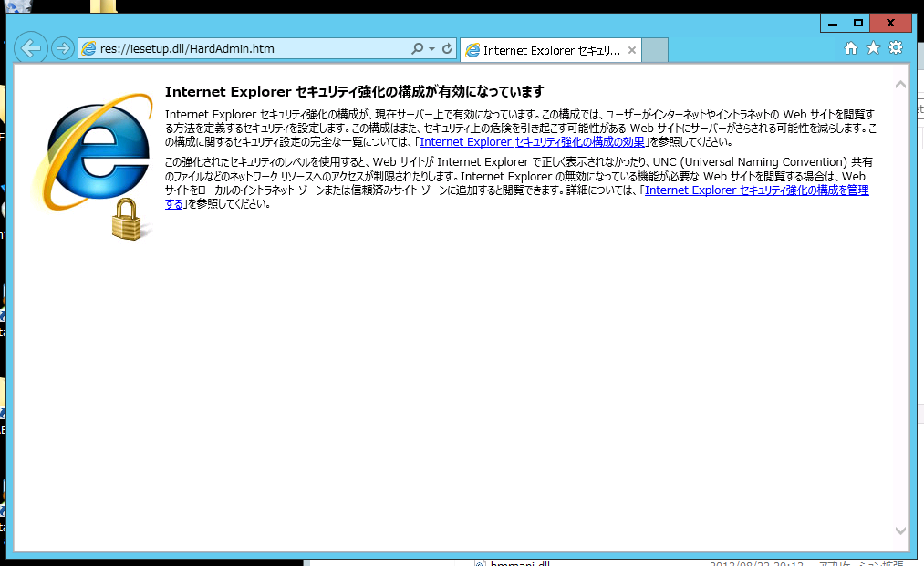
Task: Close the Internet Explorer window
Action: 891,24
